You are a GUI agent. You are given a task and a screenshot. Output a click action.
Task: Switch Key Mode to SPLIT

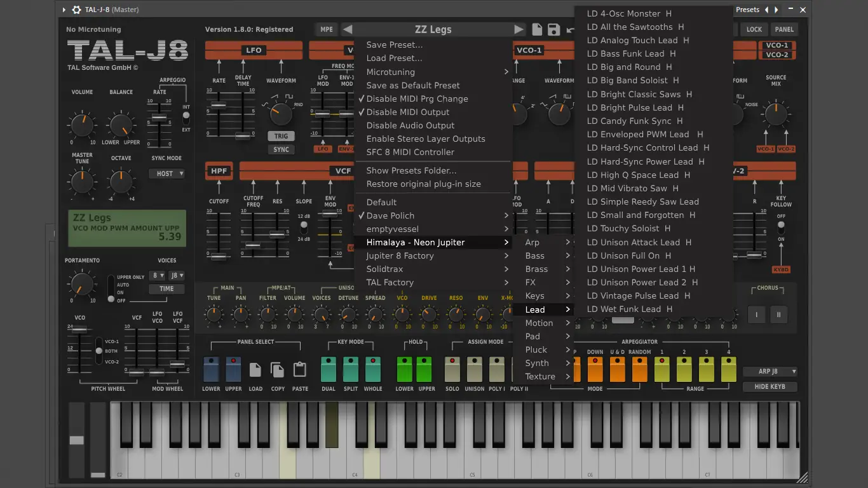point(350,370)
